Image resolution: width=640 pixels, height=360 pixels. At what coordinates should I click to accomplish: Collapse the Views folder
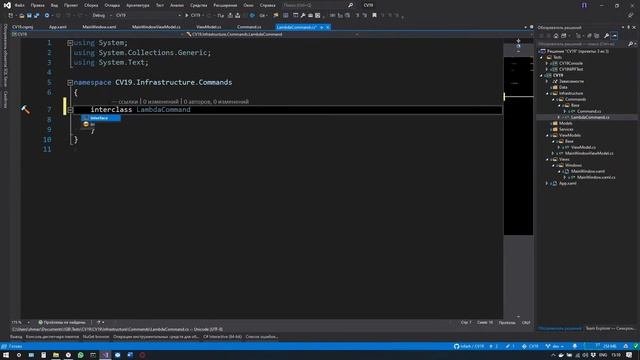click(547, 160)
